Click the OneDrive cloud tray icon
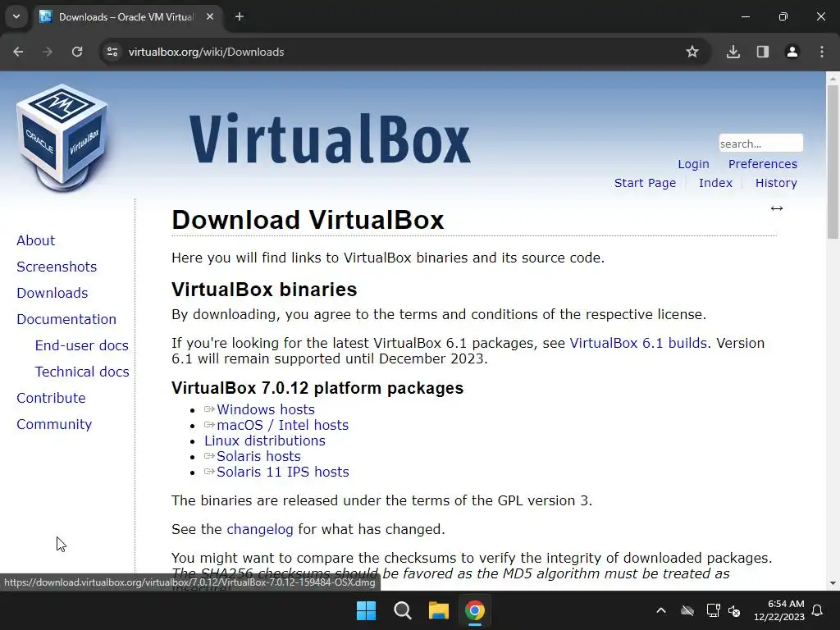The height and width of the screenshot is (630, 840). pyautogui.click(x=687, y=610)
